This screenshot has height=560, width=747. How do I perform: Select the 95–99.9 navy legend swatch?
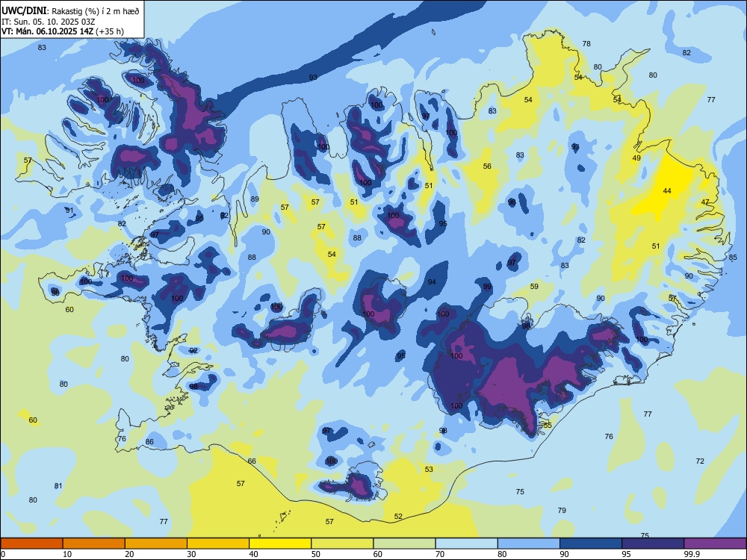[x=653, y=544]
